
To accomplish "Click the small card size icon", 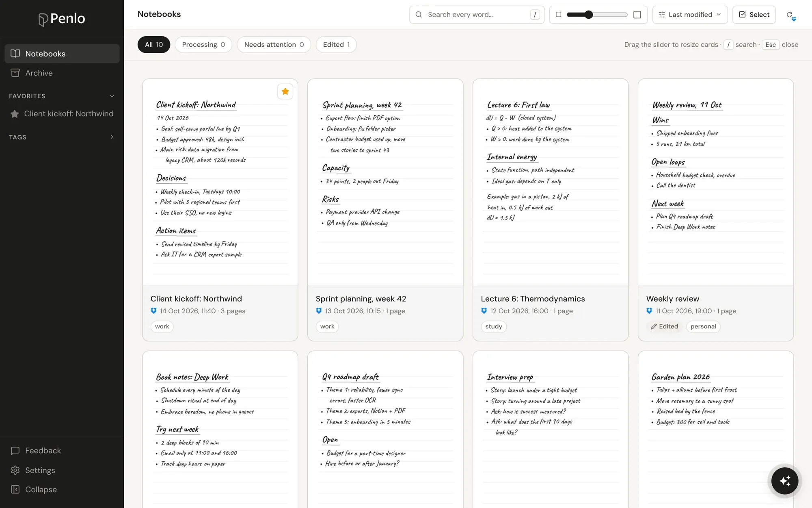I will 558,15.
